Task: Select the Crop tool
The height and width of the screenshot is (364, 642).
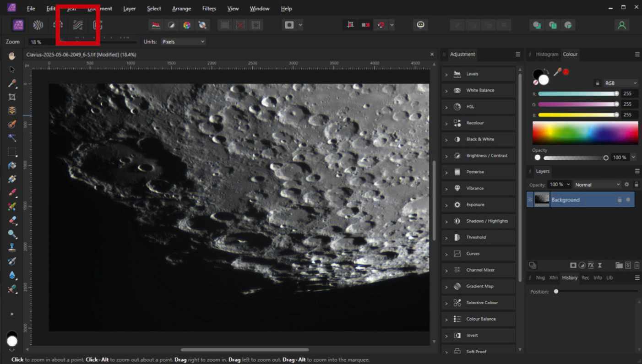Action: point(12,97)
